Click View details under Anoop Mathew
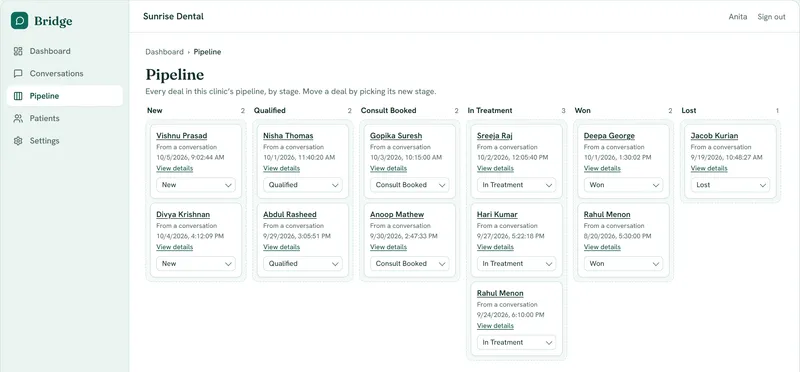 pos(389,247)
